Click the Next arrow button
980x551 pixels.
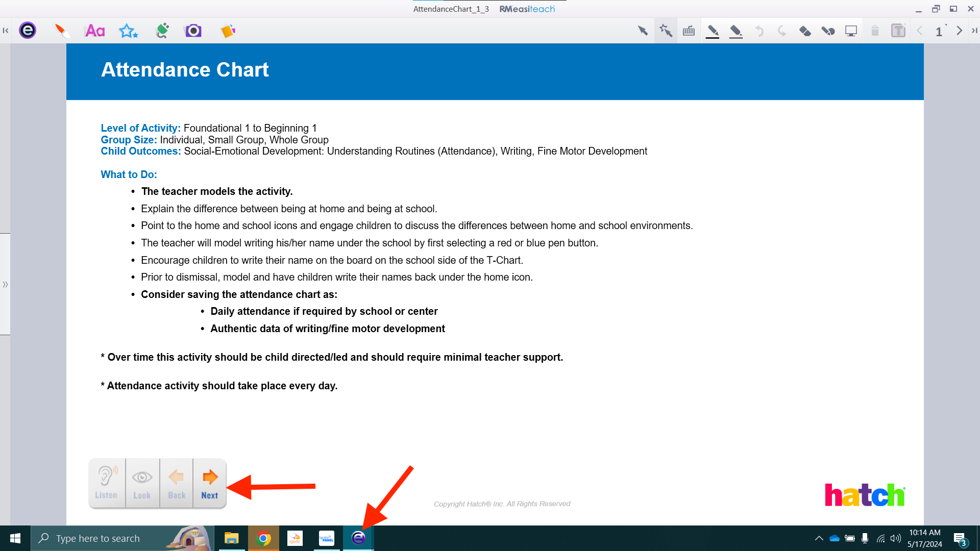pyautogui.click(x=210, y=483)
